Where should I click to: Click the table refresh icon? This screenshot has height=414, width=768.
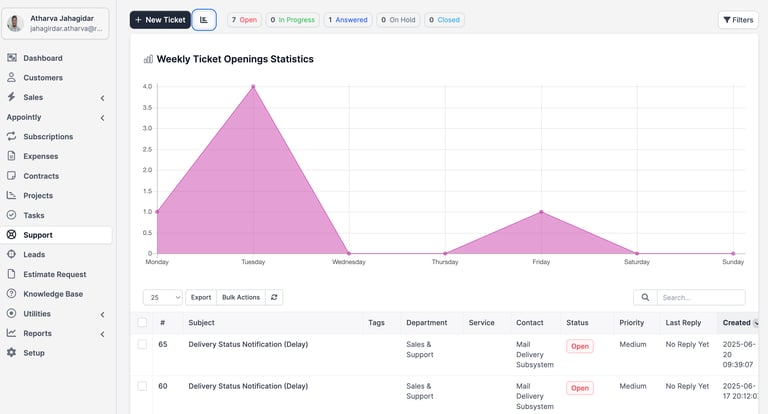[275, 297]
